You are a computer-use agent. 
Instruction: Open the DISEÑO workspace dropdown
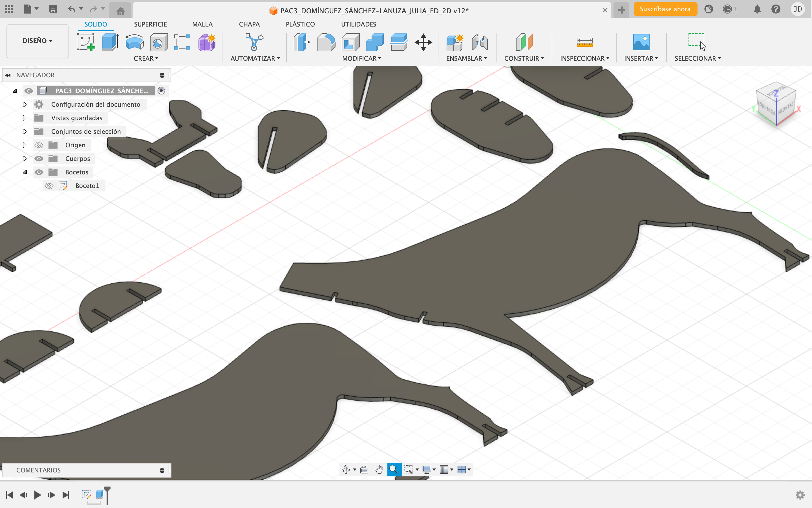coord(37,41)
